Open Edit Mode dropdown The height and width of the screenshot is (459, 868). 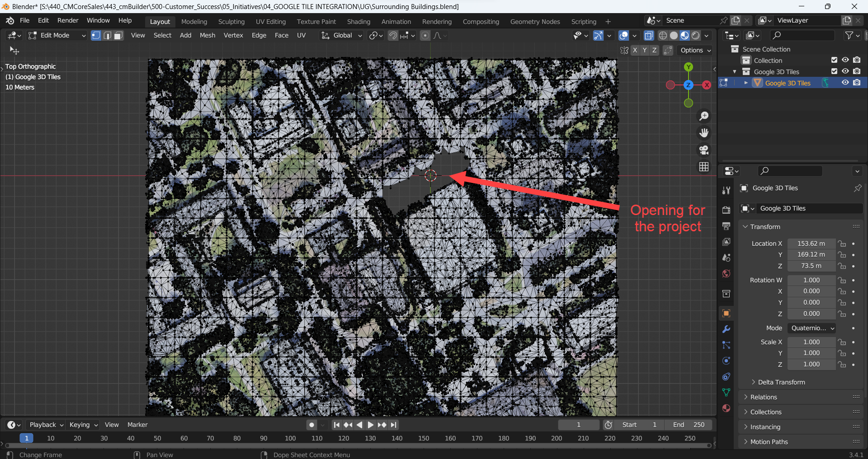click(x=57, y=35)
